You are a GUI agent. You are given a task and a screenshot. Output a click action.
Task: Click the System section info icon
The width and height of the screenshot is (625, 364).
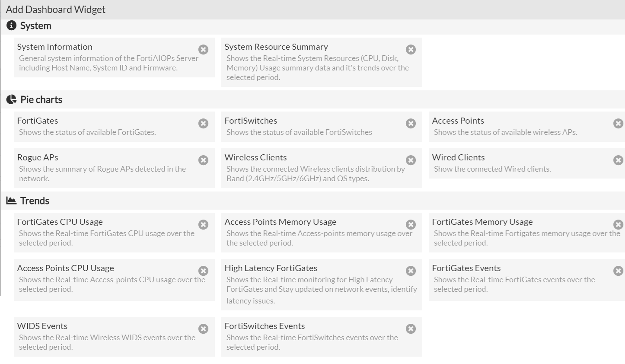tap(11, 26)
